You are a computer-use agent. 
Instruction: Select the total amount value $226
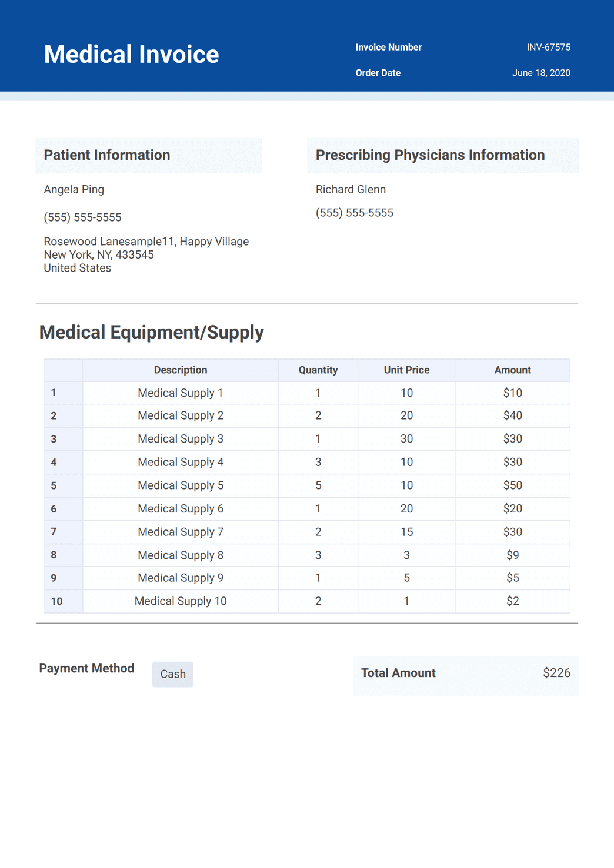coord(556,673)
